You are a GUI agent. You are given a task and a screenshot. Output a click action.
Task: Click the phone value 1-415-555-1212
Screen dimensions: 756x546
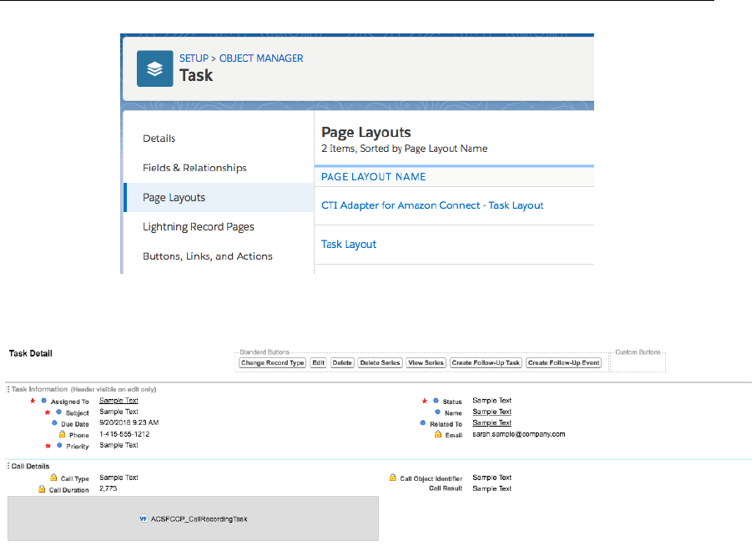[x=124, y=434]
